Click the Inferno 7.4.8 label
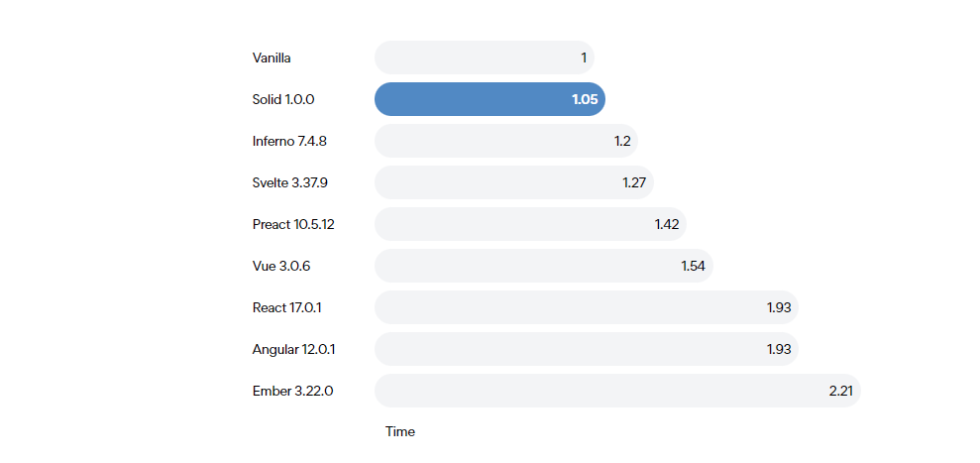The image size is (980, 463). [289, 142]
